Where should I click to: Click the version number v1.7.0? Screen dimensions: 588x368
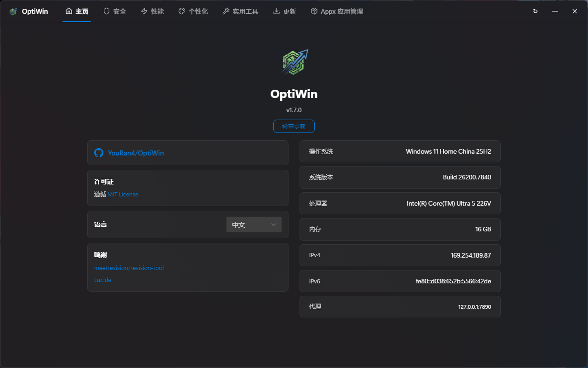[294, 110]
